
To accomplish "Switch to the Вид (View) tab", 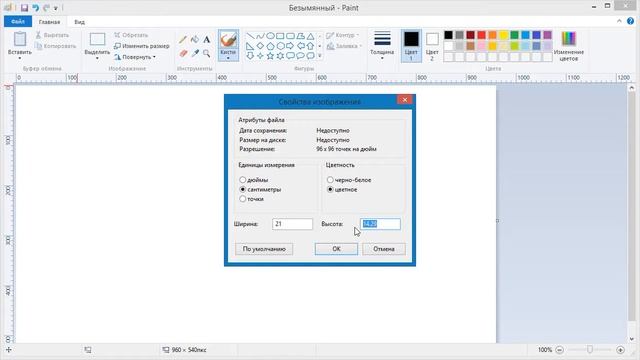I will [x=80, y=22].
